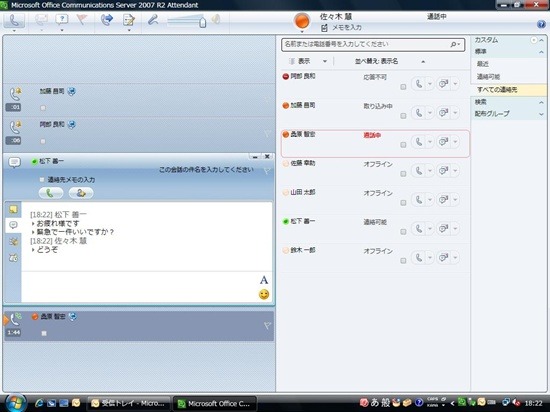This screenshot has height=412, width=550.
Task: Open the IM options arrow in 加藤 昌司 row
Action: [455, 113]
